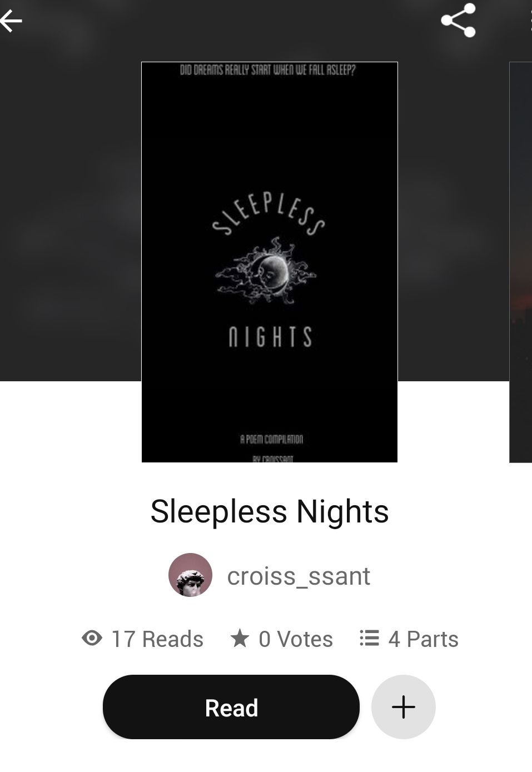Image resolution: width=532 pixels, height=772 pixels.
Task: Open the 4 Parts table of contents
Action: 409,639
